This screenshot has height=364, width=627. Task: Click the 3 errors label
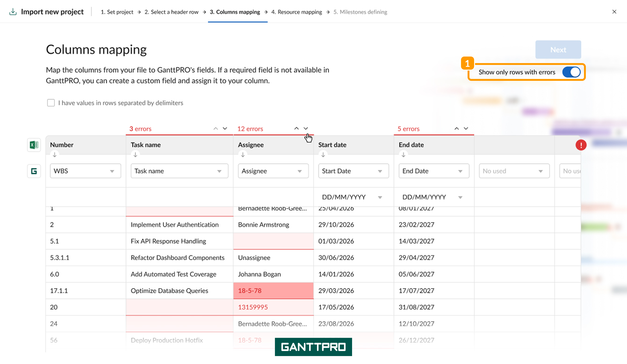click(x=140, y=129)
